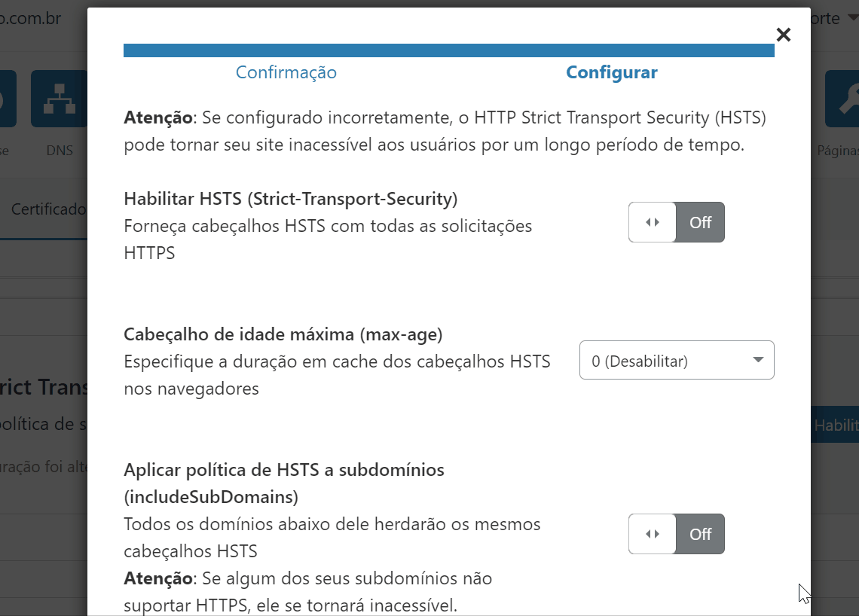Enable includeSubDomains HSTS toggle
Image resolution: width=859 pixels, height=616 pixels.
click(x=677, y=534)
